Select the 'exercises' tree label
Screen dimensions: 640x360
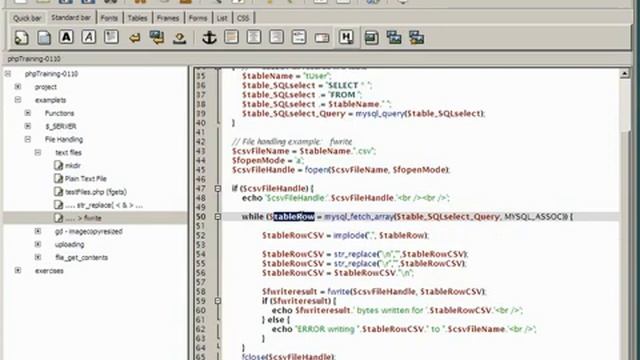(49, 271)
